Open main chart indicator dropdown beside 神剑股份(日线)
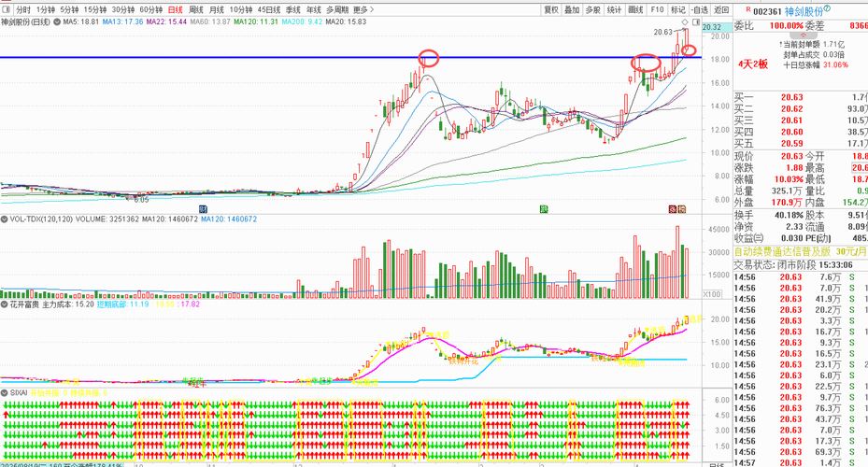This screenshot has height=467, width=868. pos(56,22)
